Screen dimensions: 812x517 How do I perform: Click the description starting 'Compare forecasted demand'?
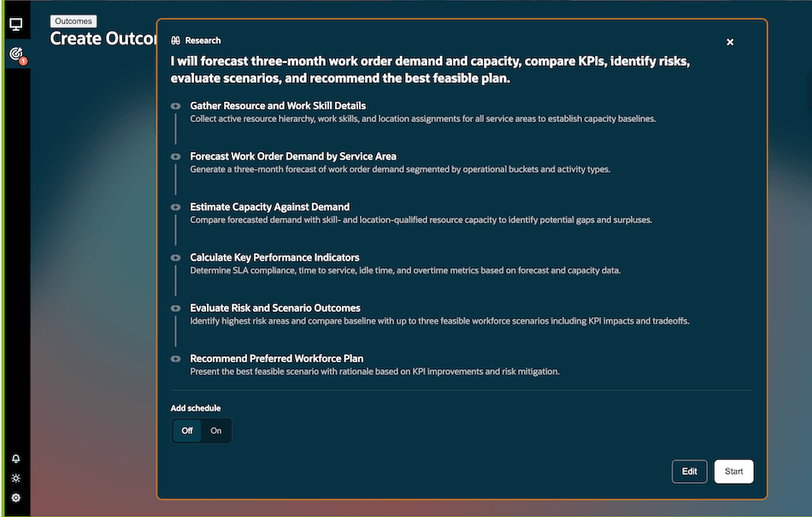pos(421,220)
